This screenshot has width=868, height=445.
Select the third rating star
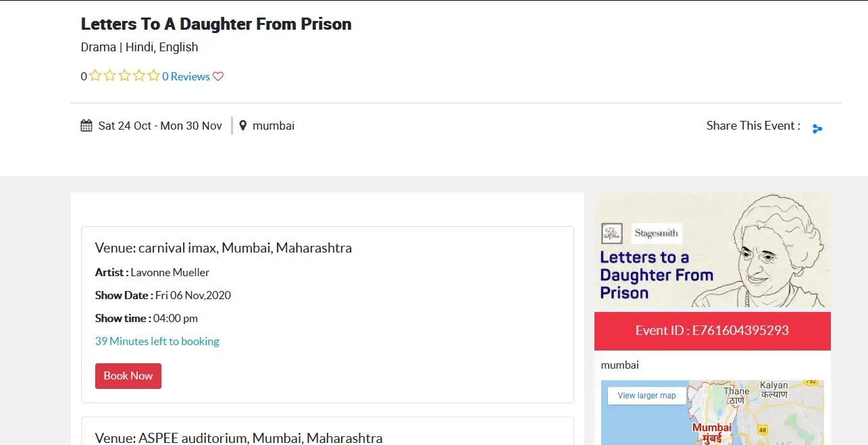pyautogui.click(x=124, y=76)
